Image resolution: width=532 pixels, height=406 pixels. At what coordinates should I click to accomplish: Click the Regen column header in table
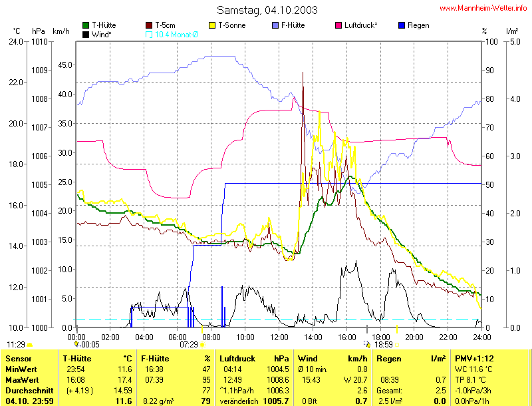tap(388, 358)
